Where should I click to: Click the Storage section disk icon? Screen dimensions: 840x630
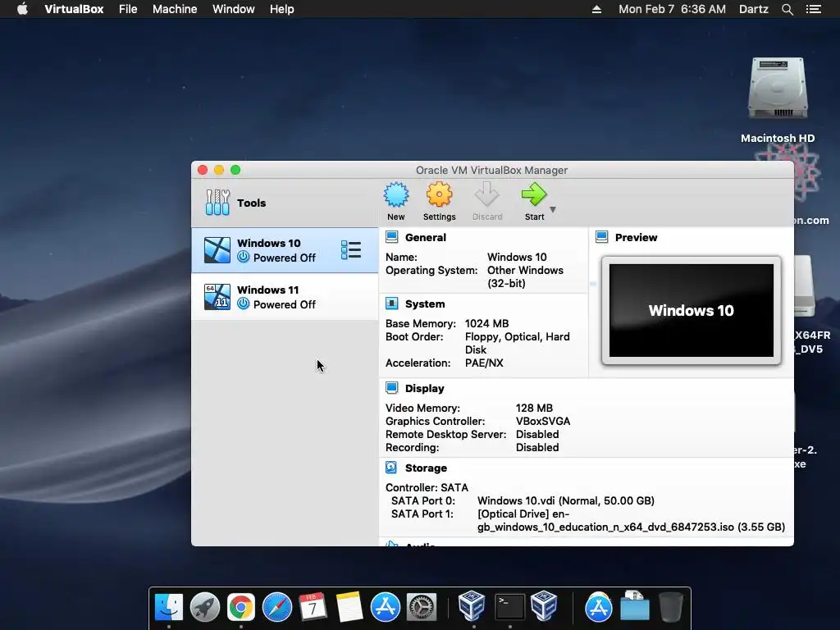pos(391,468)
